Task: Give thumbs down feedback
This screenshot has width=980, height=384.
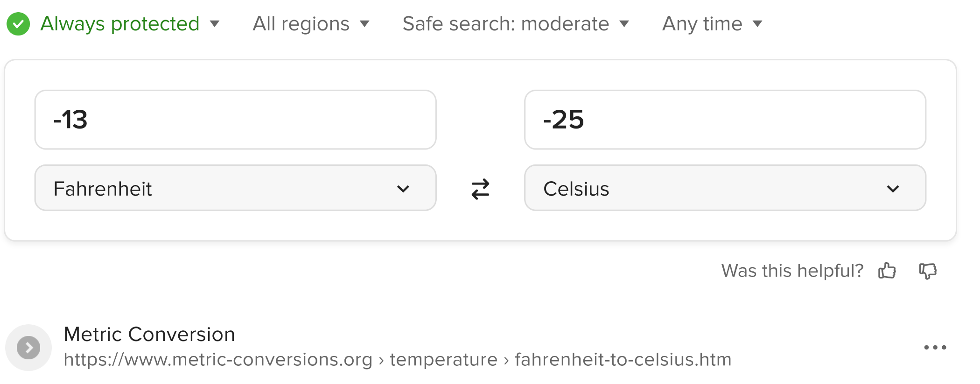Action: pyautogui.click(x=928, y=271)
